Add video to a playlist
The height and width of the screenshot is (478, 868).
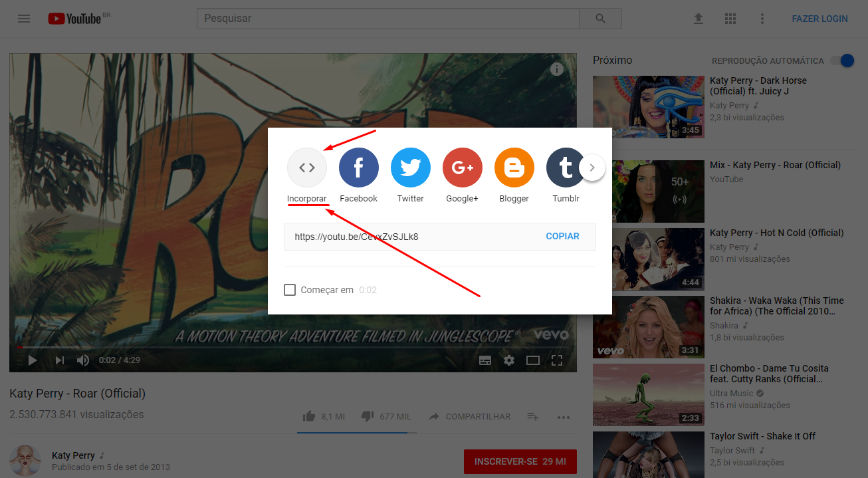pos(533,417)
